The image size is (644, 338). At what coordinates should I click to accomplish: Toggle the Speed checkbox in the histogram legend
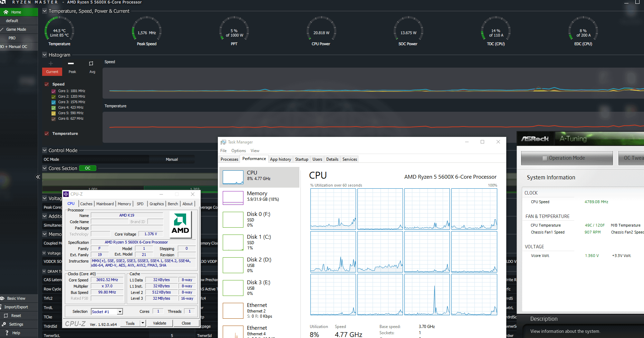tap(47, 84)
